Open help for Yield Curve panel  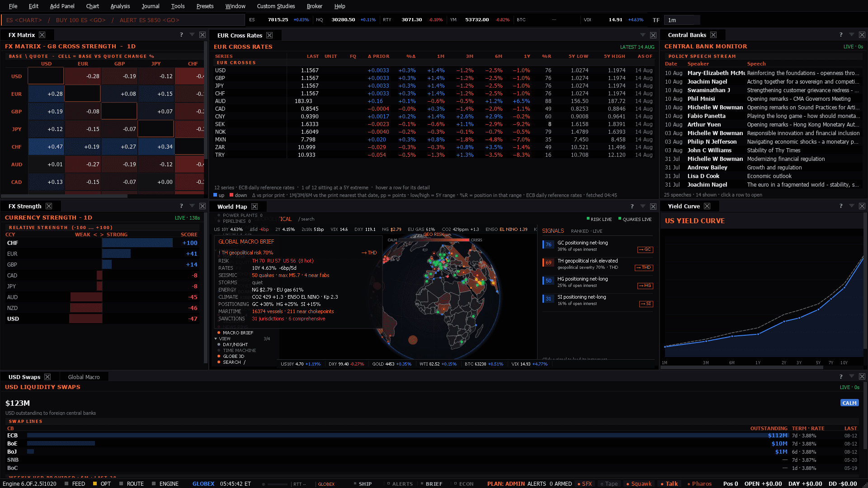(x=841, y=206)
